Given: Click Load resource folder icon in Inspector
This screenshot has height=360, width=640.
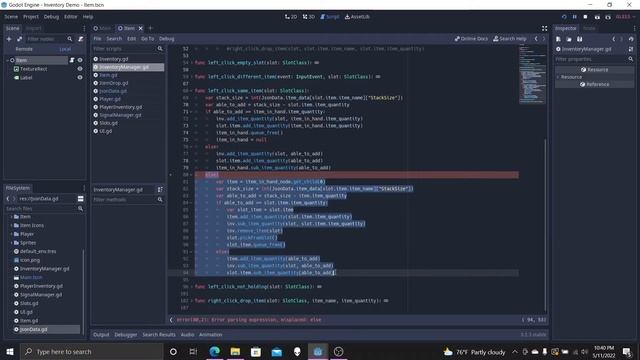Looking at the screenshot, I should [569, 39].
